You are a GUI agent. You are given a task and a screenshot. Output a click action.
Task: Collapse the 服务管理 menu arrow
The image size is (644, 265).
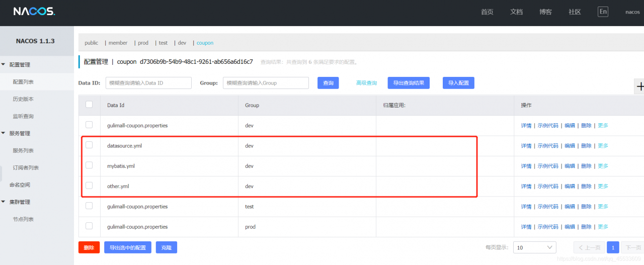[x=4, y=133]
